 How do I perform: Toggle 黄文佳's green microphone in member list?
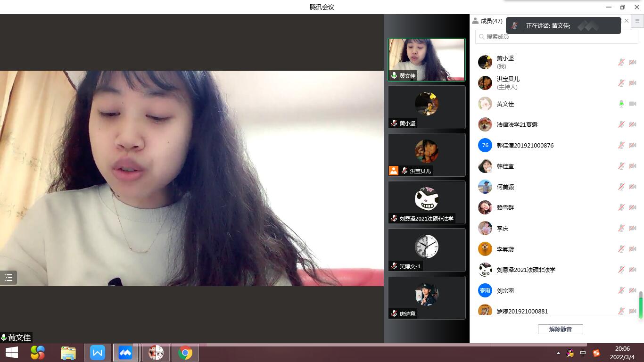pyautogui.click(x=621, y=104)
